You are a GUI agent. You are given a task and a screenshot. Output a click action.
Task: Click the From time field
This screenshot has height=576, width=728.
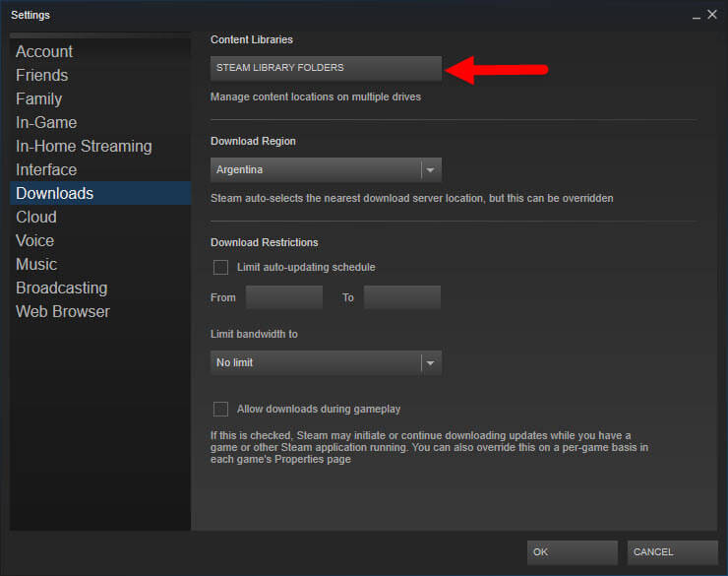coord(284,297)
